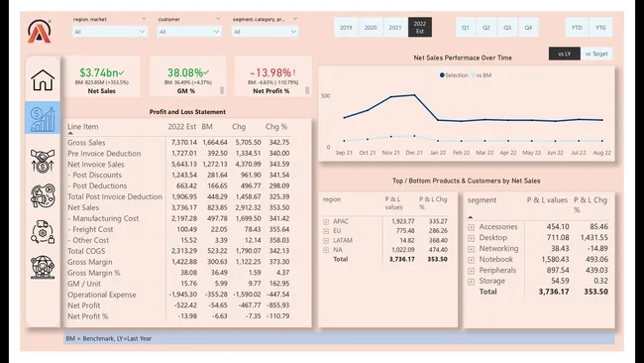Image resolution: width=644 pixels, height=363 pixels.
Task: Expand the Networking segment row
Action: (471, 249)
